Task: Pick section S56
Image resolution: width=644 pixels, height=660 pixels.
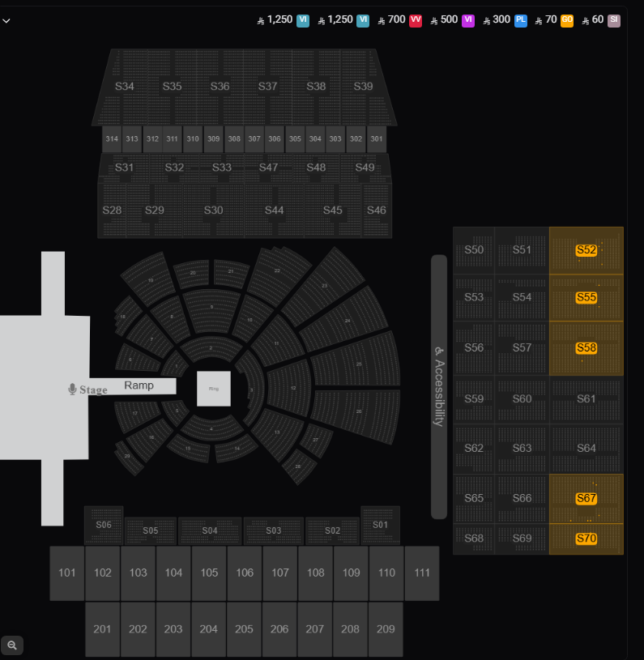Action: 474,348
